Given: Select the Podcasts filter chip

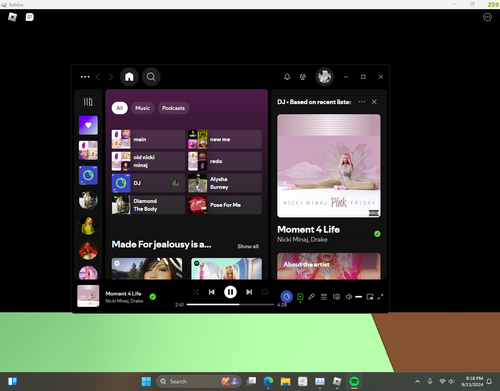Looking at the screenshot, I should (x=173, y=108).
